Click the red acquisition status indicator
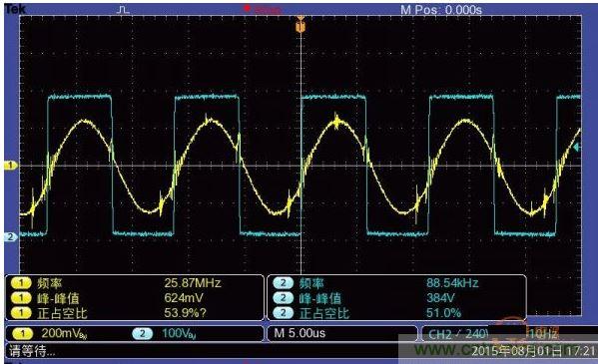This screenshot has height=364, width=598. click(248, 8)
